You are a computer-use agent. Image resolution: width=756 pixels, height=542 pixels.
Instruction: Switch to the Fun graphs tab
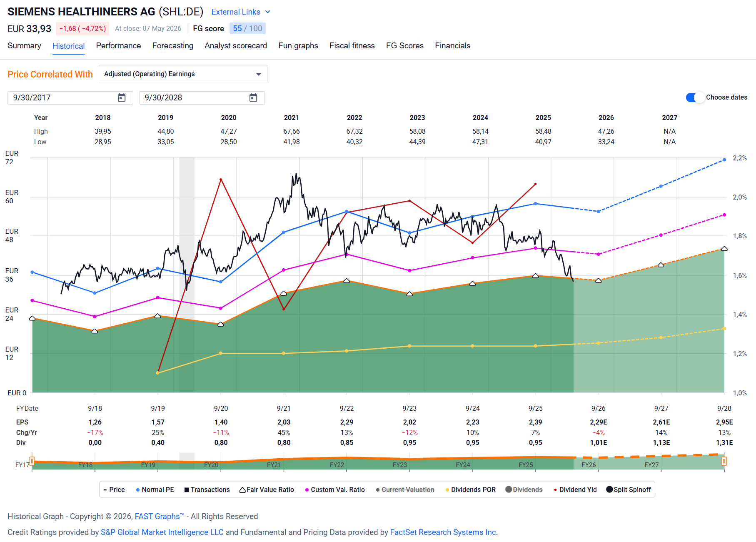click(298, 45)
